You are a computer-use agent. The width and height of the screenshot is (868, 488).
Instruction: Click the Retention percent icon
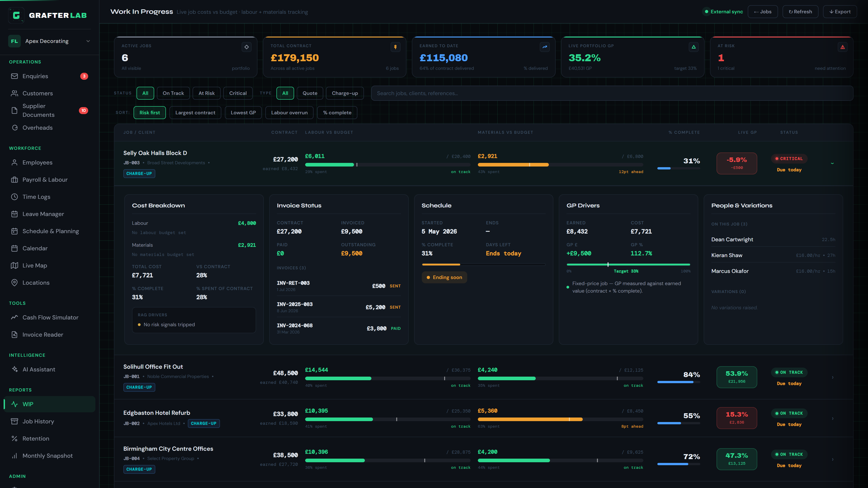14,439
